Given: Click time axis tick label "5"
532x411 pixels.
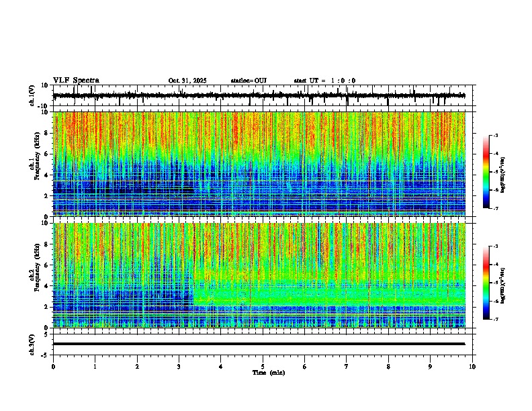Looking at the screenshot, I should click(x=263, y=367).
